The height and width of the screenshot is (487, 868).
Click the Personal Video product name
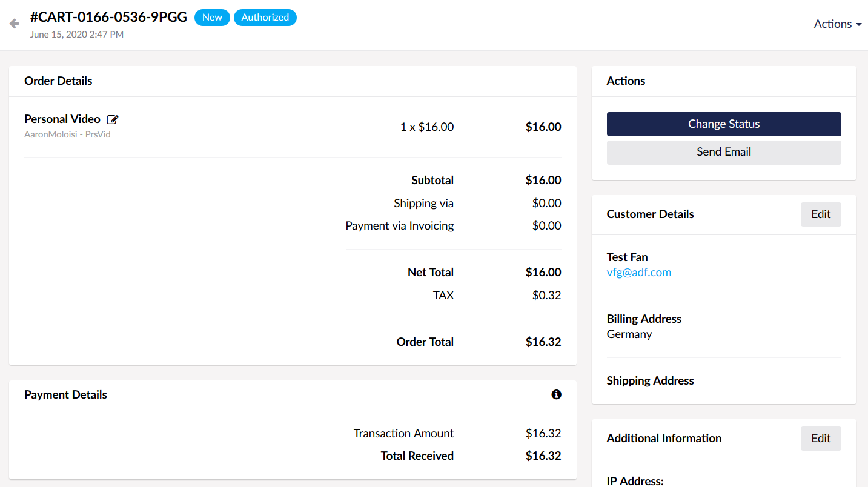click(x=62, y=119)
